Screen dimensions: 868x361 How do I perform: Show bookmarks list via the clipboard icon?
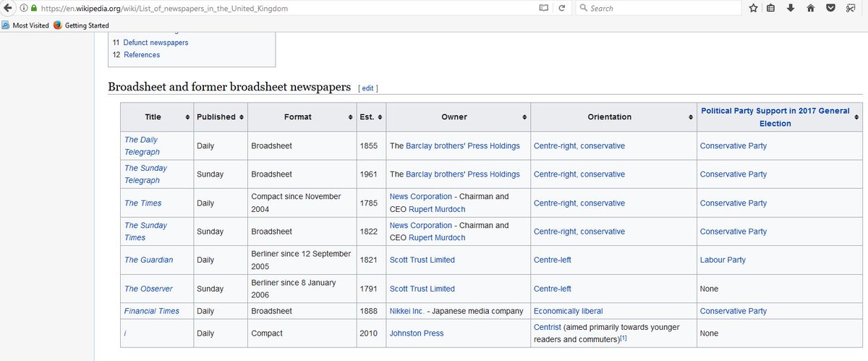[771, 8]
